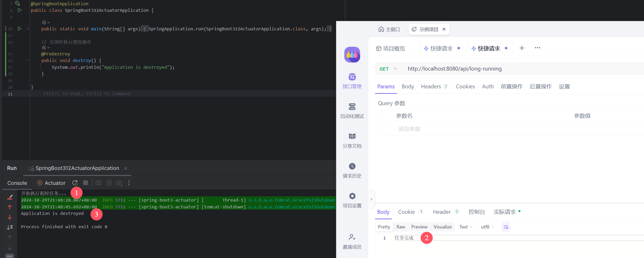Click the exit/attach icon in the Run toolbar

pyautogui.click(x=109, y=183)
